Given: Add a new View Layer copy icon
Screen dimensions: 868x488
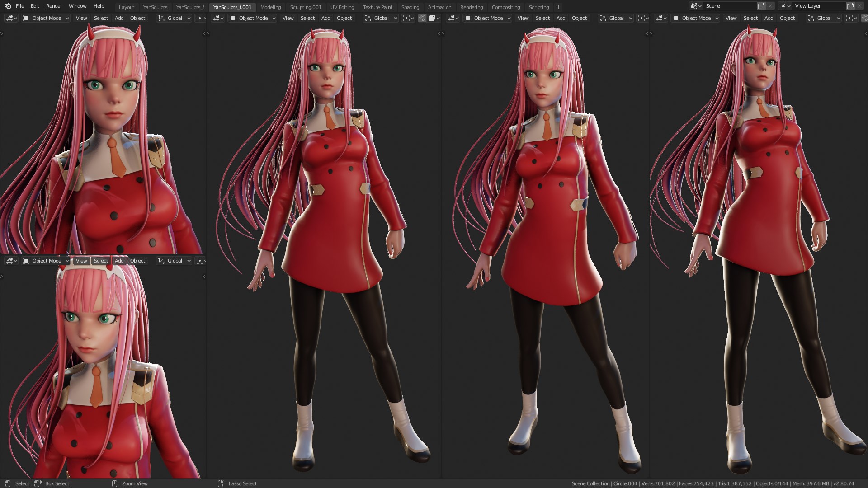Looking at the screenshot, I should (850, 6).
